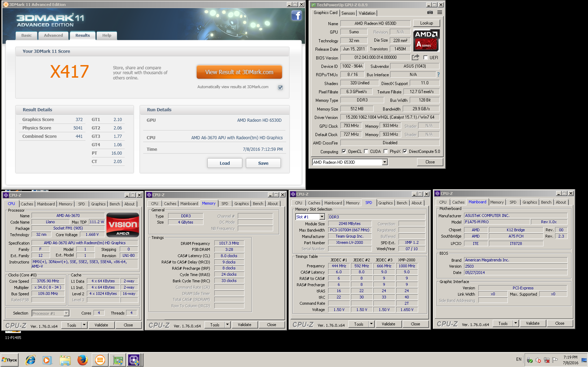Image resolution: width=588 pixels, height=367 pixels.
Task: Click the Lookup button in GPU-Z
Action: (427, 23)
